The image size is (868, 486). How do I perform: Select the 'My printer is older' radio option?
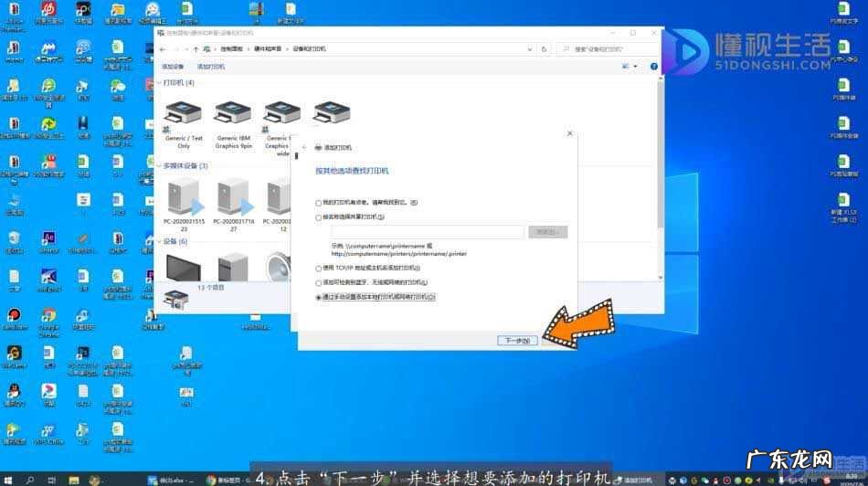point(318,203)
